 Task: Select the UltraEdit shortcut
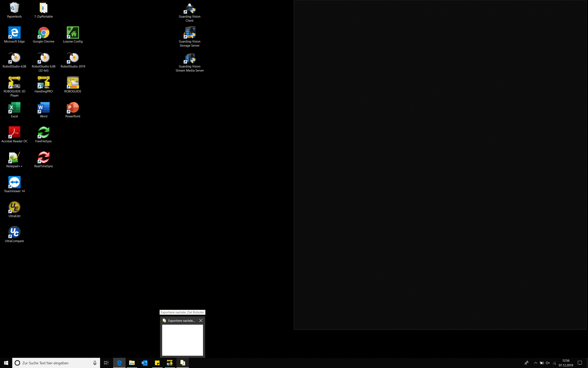(x=14, y=210)
